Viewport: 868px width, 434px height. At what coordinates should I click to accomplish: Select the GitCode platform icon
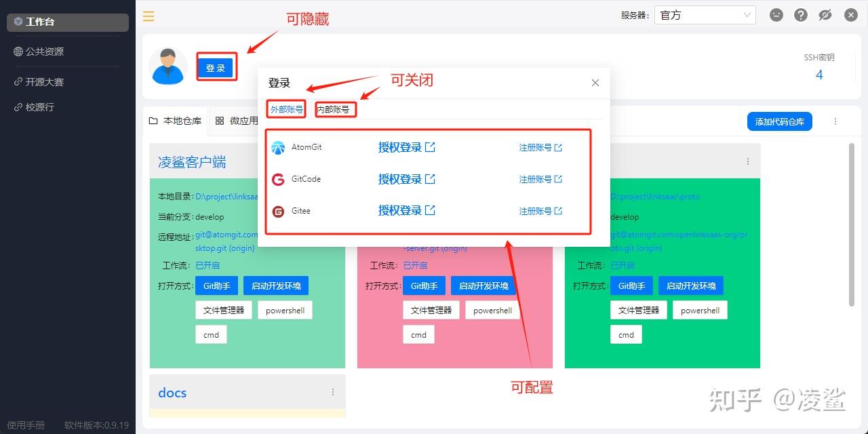pyautogui.click(x=278, y=179)
